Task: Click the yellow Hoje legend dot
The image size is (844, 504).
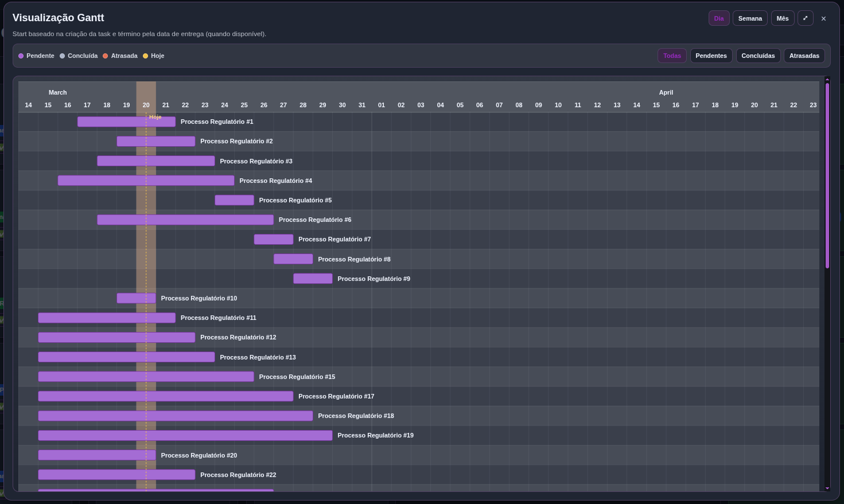Action: click(x=146, y=56)
